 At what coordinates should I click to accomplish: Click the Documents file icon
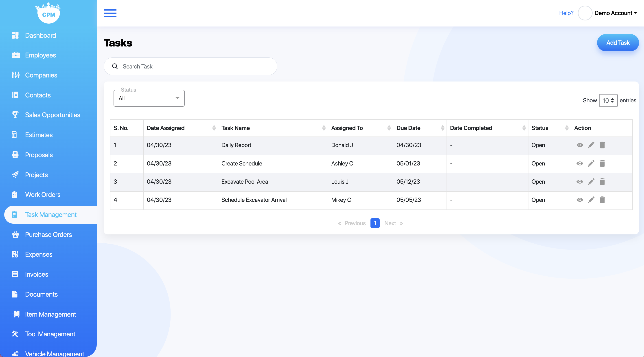click(15, 294)
